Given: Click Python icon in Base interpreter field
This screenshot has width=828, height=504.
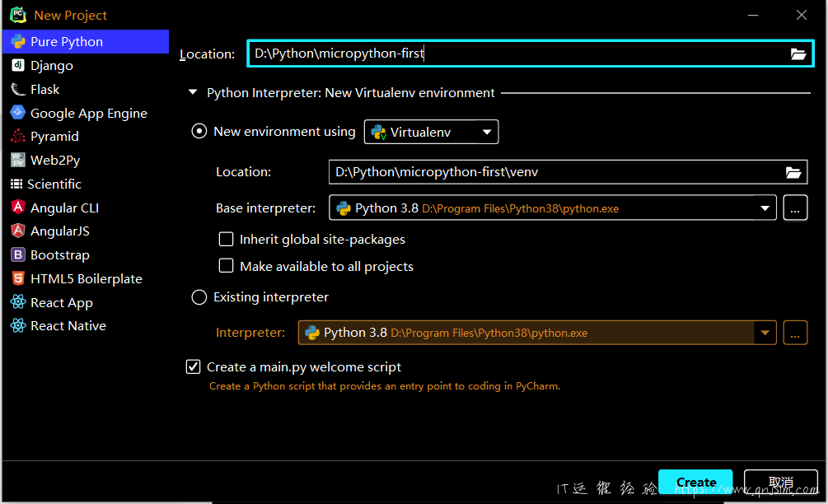Looking at the screenshot, I should pos(344,208).
